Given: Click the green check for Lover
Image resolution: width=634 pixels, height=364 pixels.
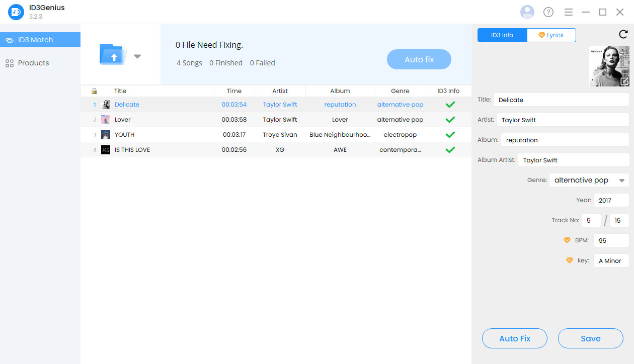Looking at the screenshot, I should point(450,120).
